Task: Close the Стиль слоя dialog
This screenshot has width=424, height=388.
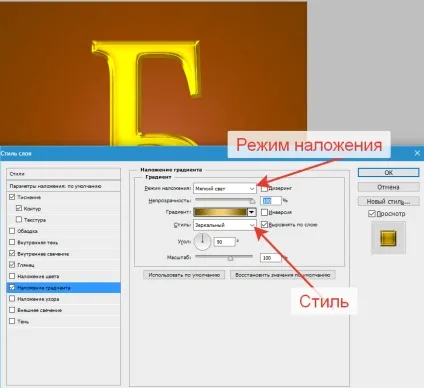Action: (x=417, y=153)
